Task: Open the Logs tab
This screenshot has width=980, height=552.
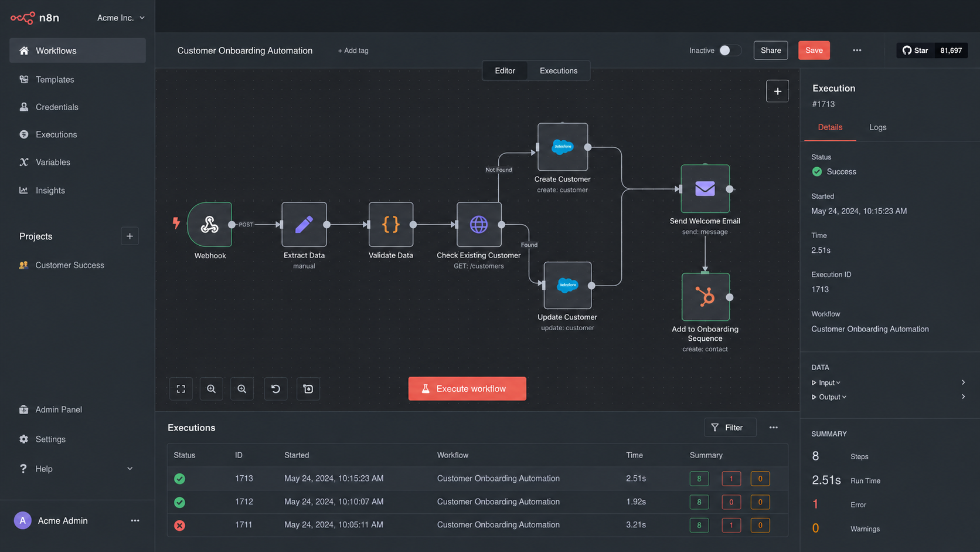Action: coord(877,127)
